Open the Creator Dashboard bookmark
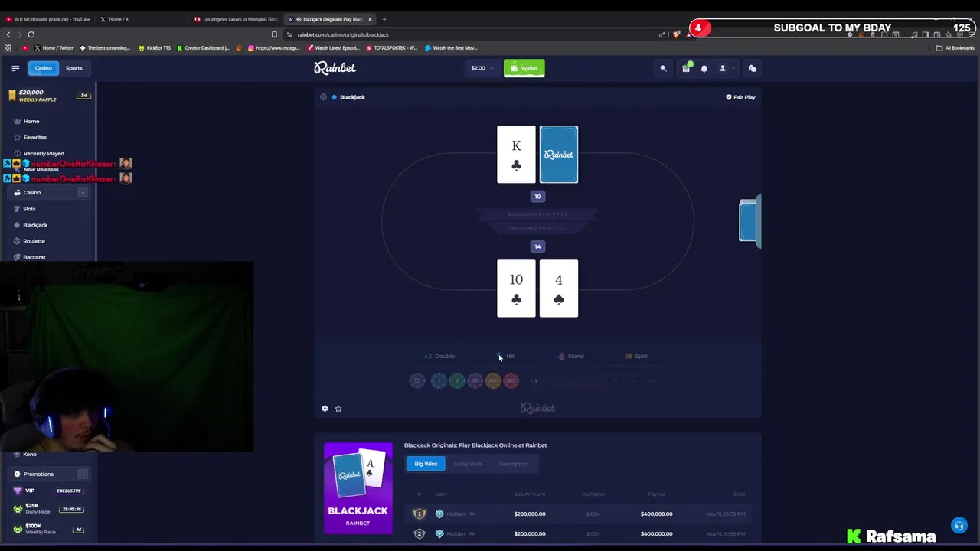 pyautogui.click(x=203, y=48)
